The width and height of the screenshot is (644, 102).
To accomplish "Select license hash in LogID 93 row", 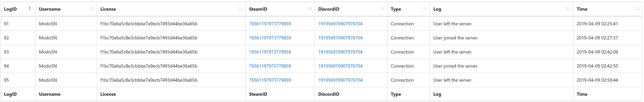I will click(x=149, y=52).
